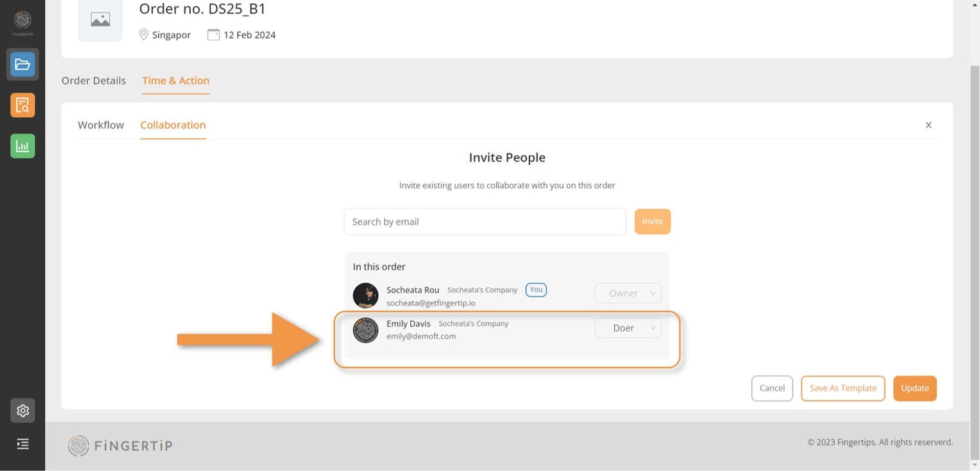The width and height of the screenshot is (980, 471).
Task: Click the Fingertip logo in the footer
Action: click(119, 445)
